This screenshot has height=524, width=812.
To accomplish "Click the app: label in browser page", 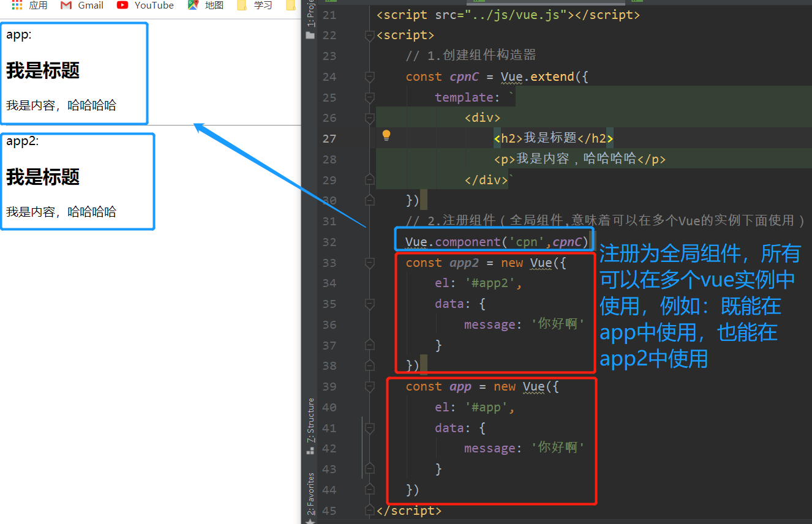I will (x=18, y=34).
